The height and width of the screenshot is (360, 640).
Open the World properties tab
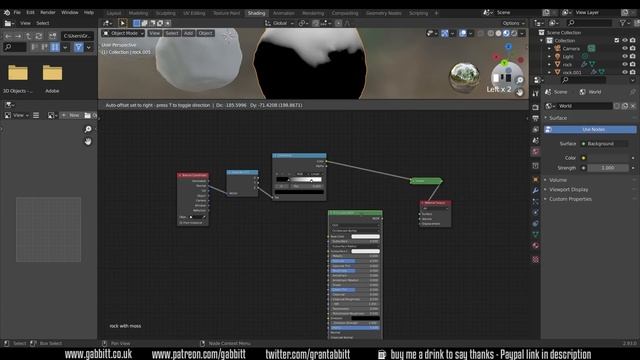tap(536, 152)
